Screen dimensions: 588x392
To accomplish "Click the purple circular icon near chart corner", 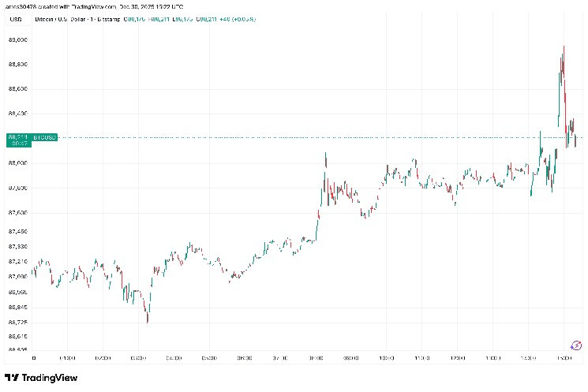I will tap(576, 345).
